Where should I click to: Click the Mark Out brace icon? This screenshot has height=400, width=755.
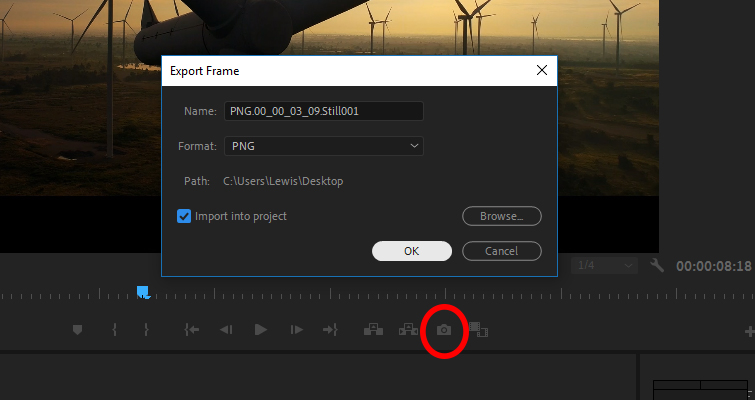point(146,330)
